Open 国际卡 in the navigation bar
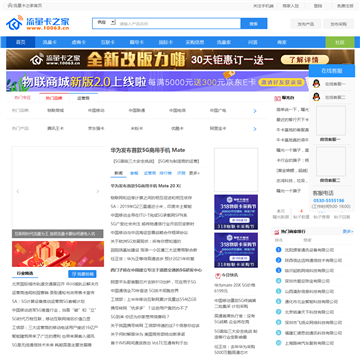The image size is (360, 360). coord(166,42)
